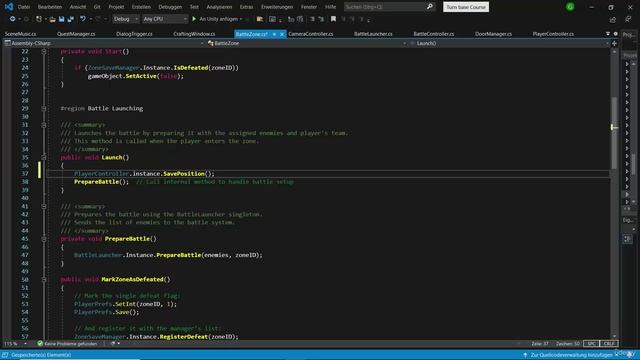Click the Visual Studio logo icon
This screenshot has width=640, height=360.
click(9, 7)
